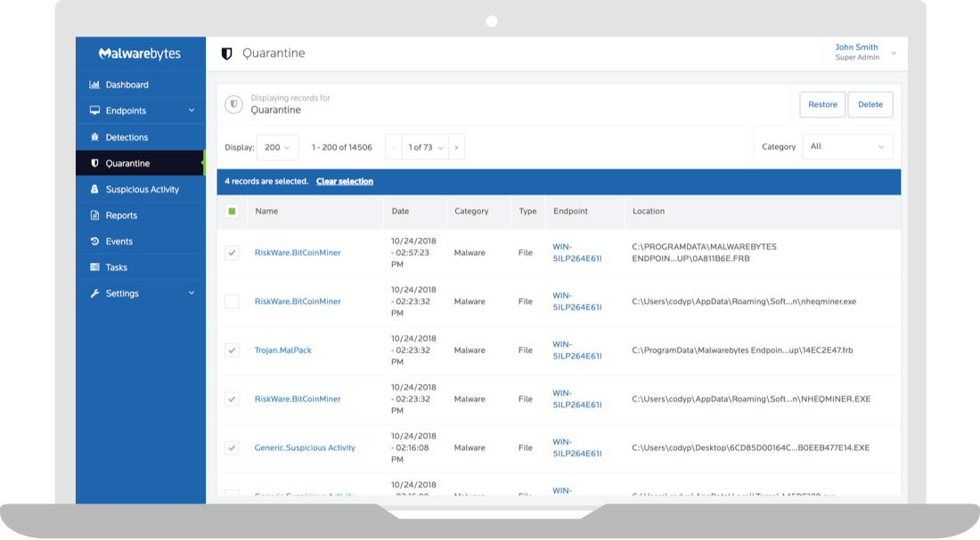
Task: Click the Clear selection link
Action: coord(345,181)
